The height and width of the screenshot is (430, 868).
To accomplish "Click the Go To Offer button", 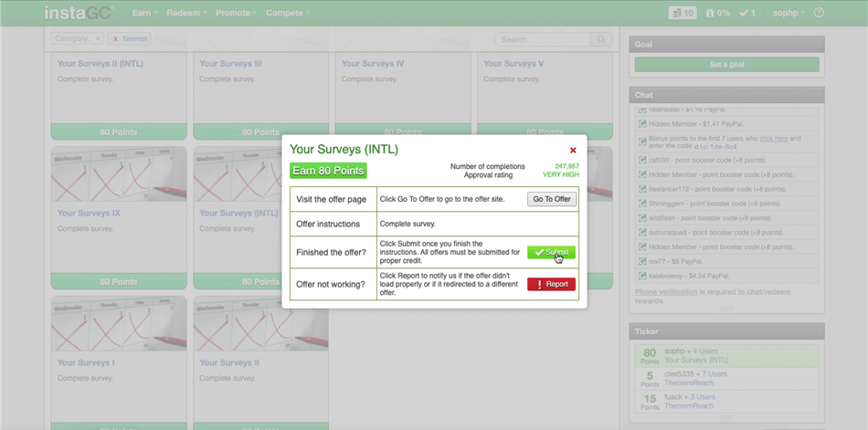I will [551, 199].
